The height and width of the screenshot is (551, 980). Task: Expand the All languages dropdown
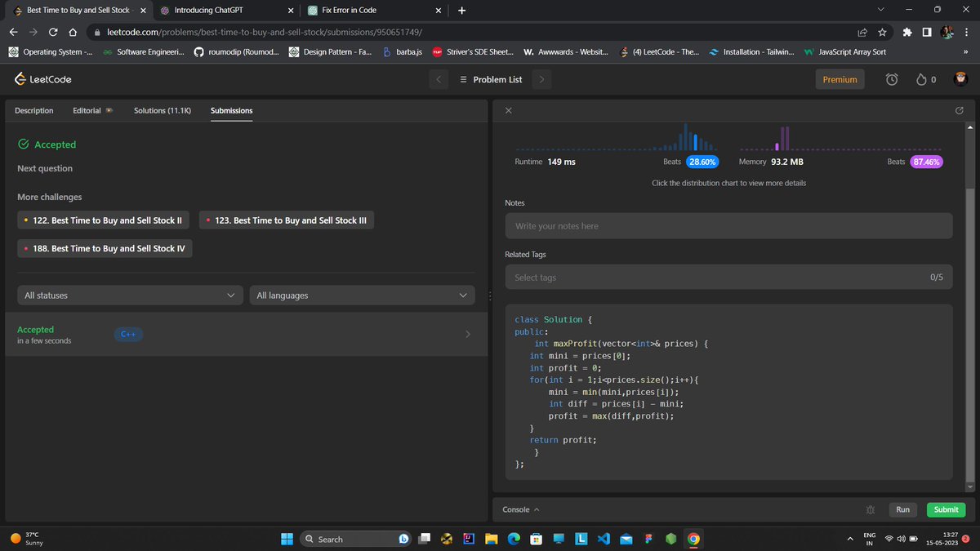pyautogui.click(x=362, y=295)
